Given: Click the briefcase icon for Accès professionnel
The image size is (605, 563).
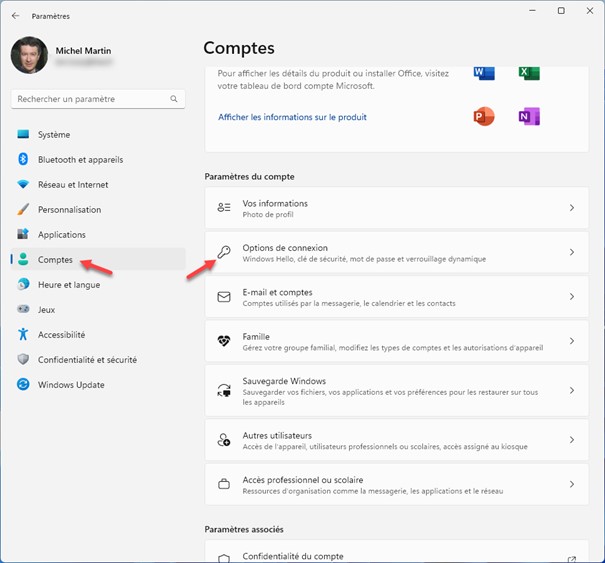Looking at the screenshot, I should tap(224, 485).
